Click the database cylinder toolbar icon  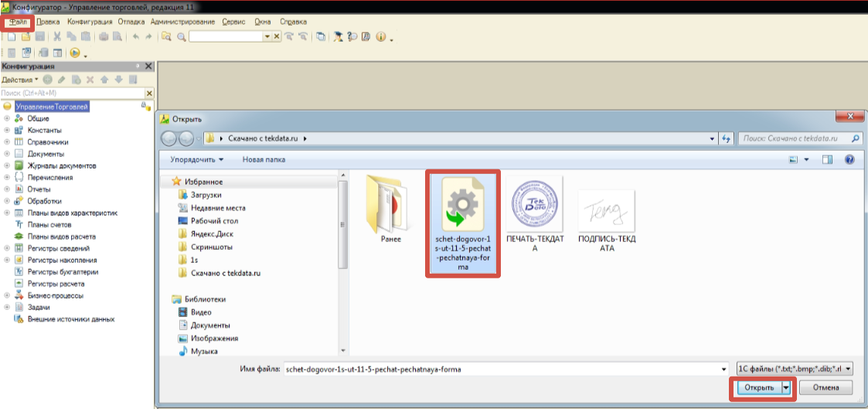tap(44, 53)
